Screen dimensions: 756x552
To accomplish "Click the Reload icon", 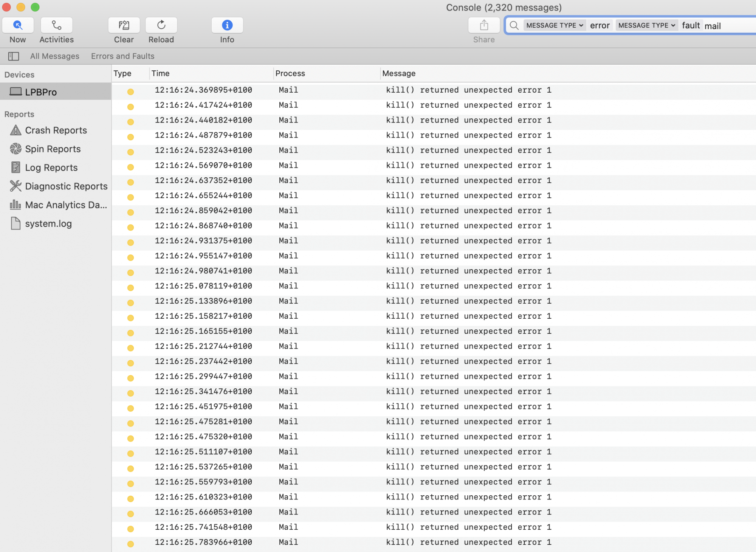I will pos(161,25).
